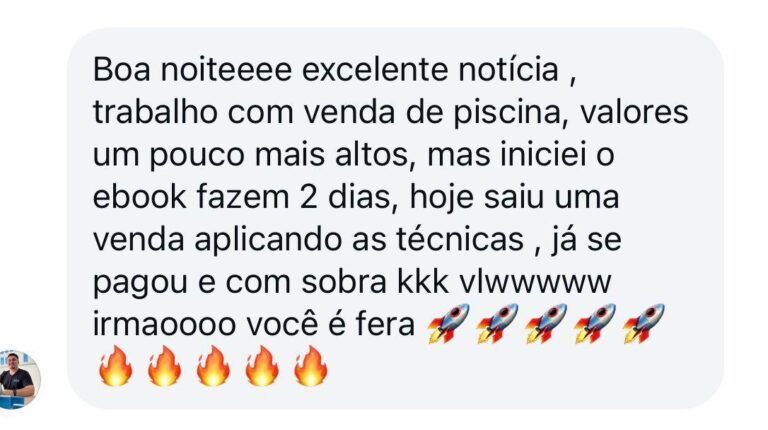Click the second rocket emoji in the message
The height and width of the screenshot is (430, 768).
pyautogui.click(x=497, y=323)
